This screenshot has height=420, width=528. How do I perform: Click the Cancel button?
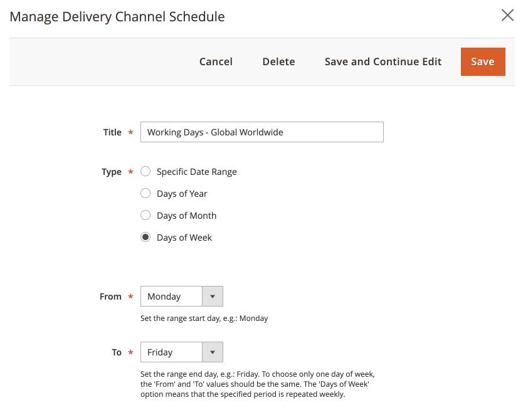tap(216, 61)
